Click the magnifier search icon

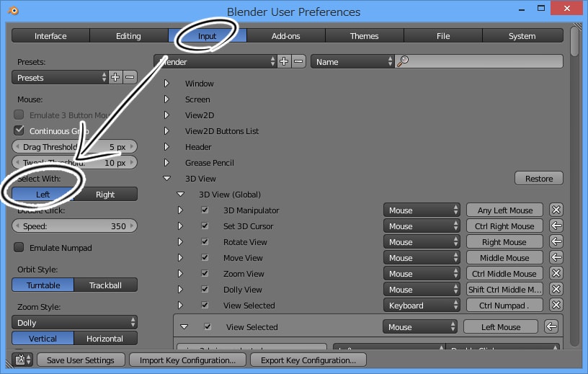403,61
